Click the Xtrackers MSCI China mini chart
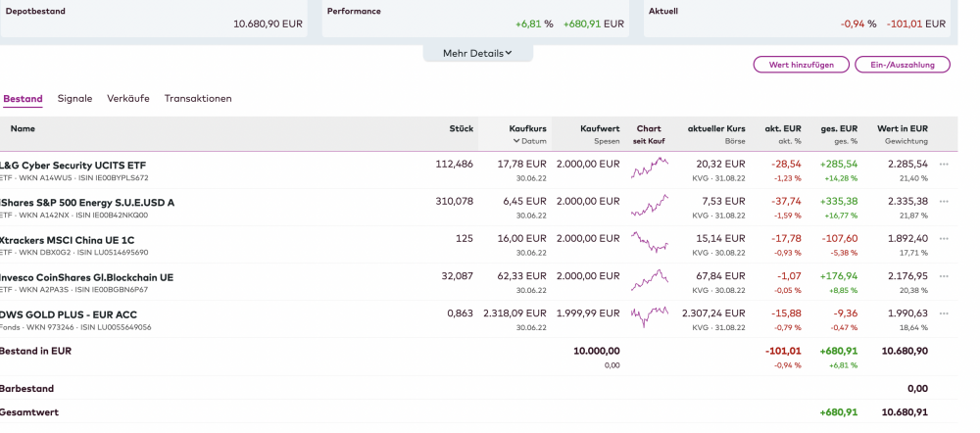The image size is (980, 433). pyautogui.click(x=649, y=244)
